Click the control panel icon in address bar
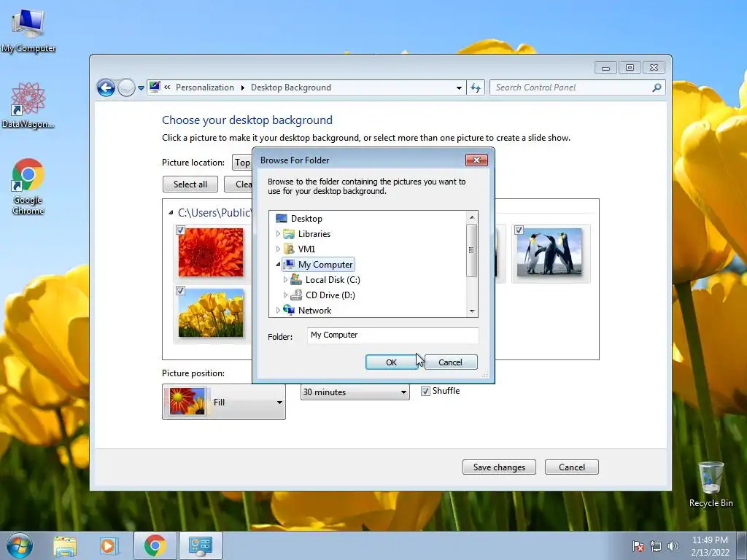The image size is (747, 560). click(155, 87)
